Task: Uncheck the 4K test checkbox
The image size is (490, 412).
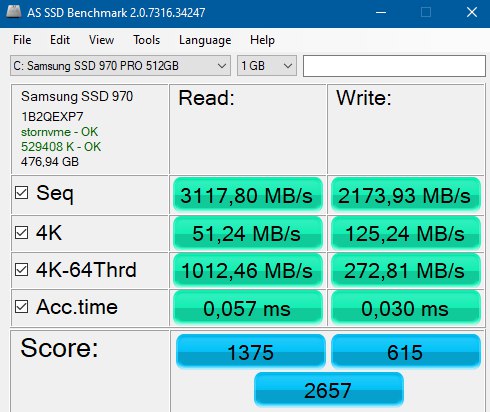Action: point(21,232)
